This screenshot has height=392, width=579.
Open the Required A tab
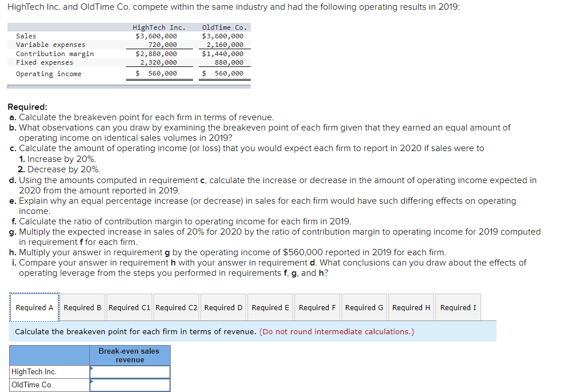34,307
